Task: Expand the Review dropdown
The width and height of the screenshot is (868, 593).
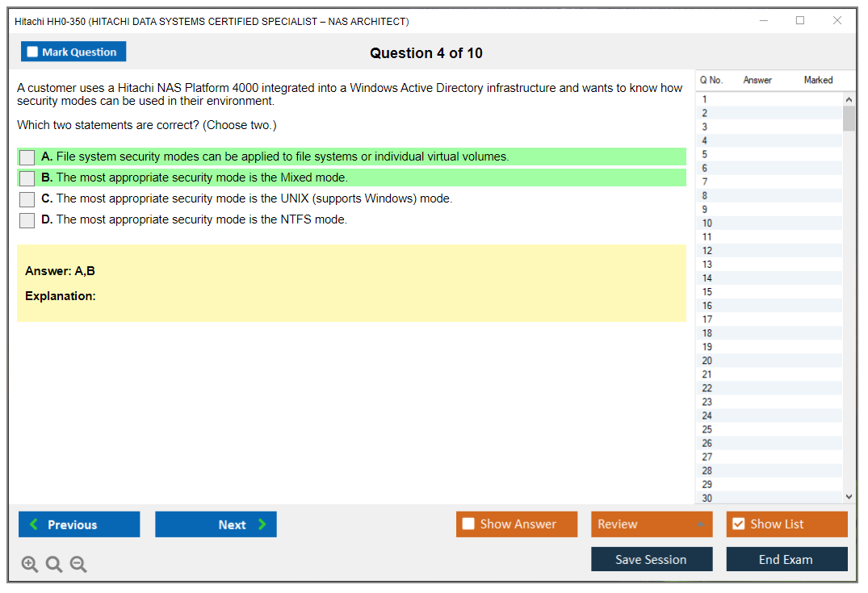Action: [x=699, y=524]
